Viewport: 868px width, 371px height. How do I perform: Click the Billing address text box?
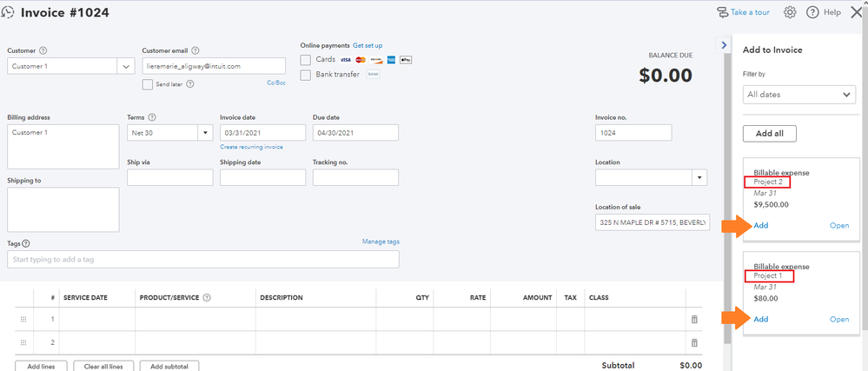pos(63,147)
